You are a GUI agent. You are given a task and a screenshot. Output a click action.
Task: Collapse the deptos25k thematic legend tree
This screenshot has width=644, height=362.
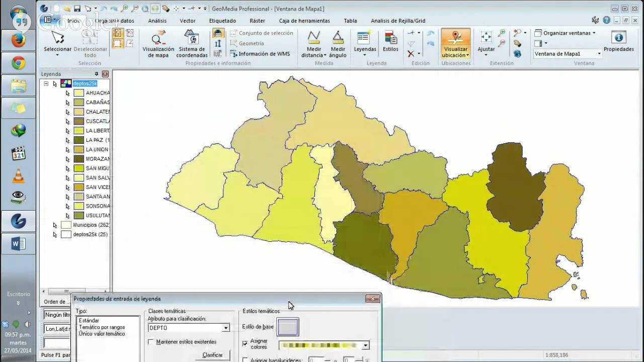pos(46,83)
